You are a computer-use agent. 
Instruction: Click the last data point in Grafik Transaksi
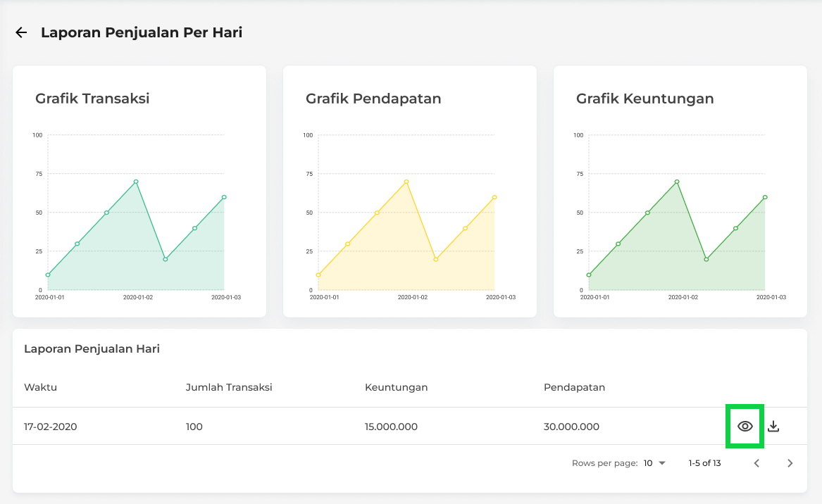(x=224, y=197)
